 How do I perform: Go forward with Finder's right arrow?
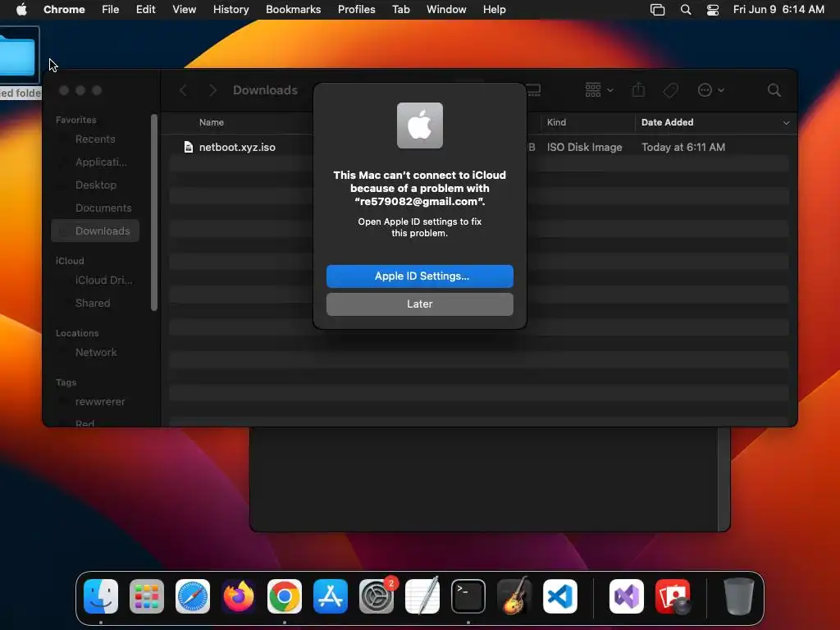pos(212,90)
